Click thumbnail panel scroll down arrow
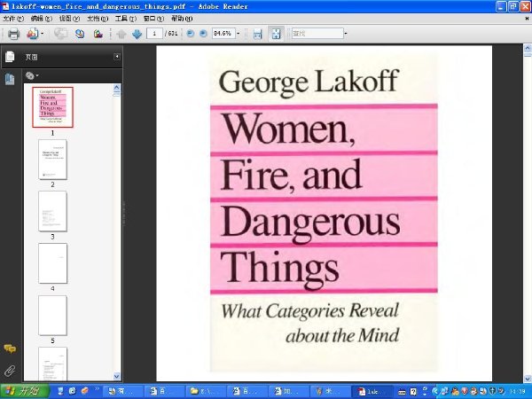The height and width of the screenshot is (399, 532). coord(117,376)
